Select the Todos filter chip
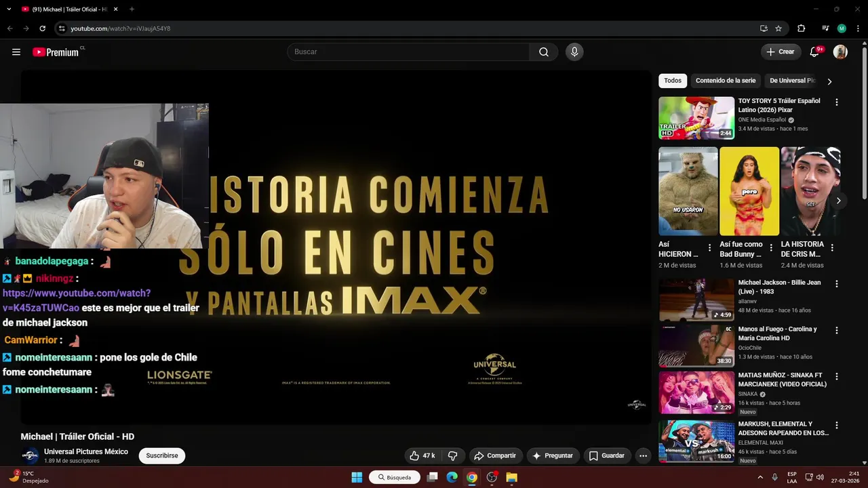This screenshot has height=488, width=868. click(673, 81)
